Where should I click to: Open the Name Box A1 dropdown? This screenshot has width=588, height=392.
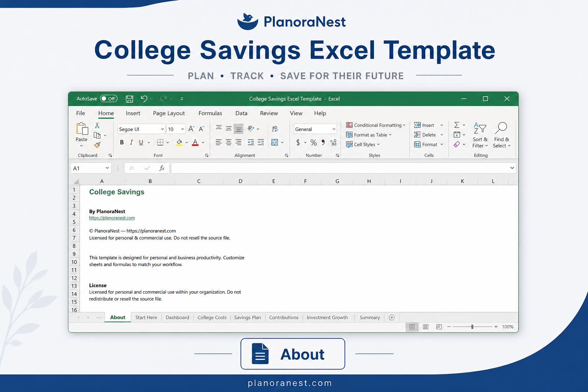point(107,168)
